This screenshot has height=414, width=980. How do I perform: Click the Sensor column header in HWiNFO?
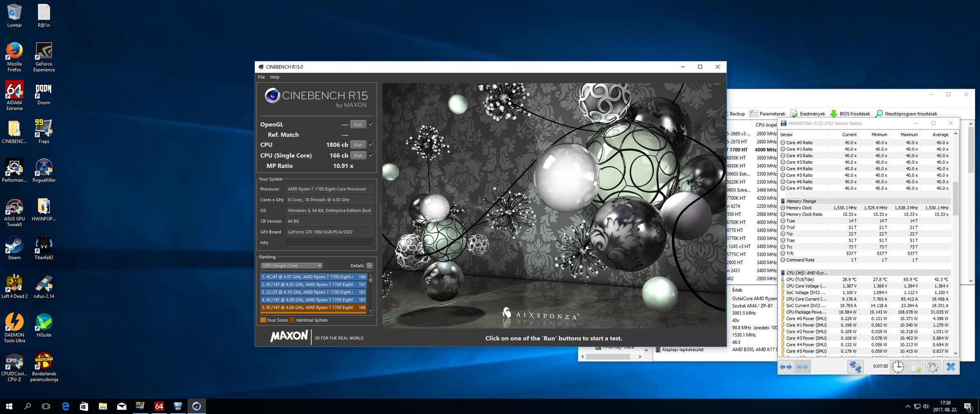pyautogui.click(x=804, y=135)
